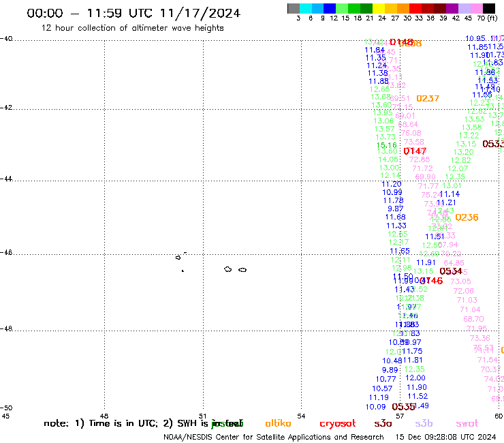
Task: Click the pink '72.85' wave height value
Action: click(x=420, y=159)
